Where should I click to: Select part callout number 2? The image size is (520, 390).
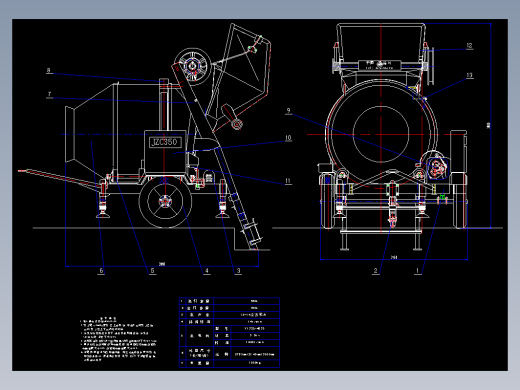tap(376, 271)
